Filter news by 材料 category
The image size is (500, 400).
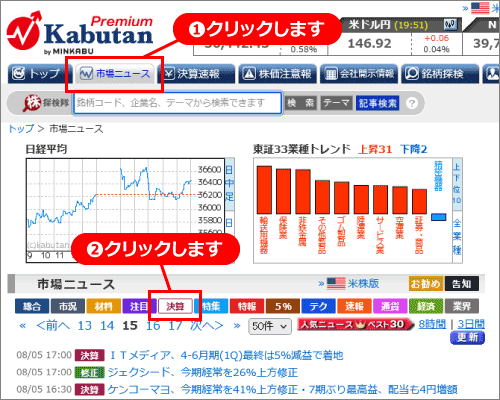(x=103, y=306)
